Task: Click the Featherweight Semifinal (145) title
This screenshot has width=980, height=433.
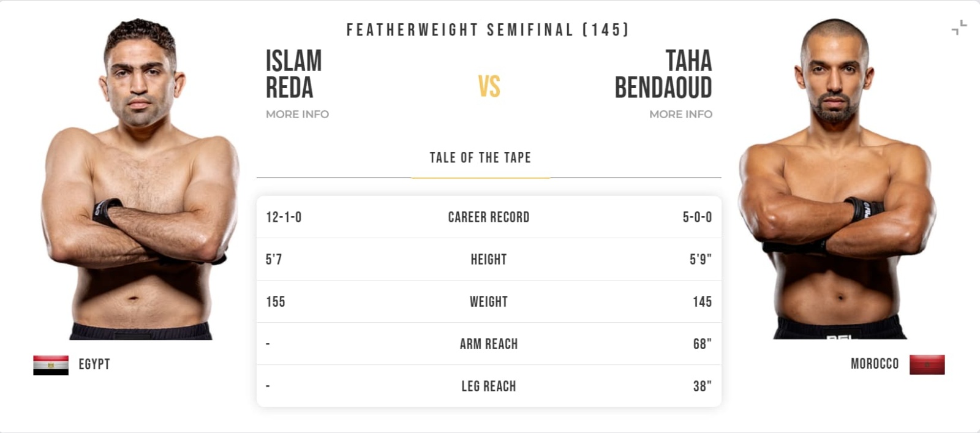Action: pos(488,30)
